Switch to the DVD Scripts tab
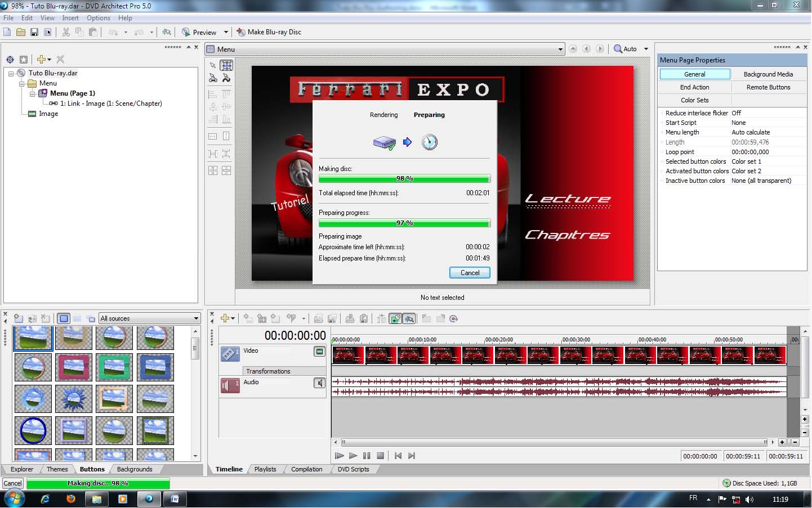The width and height of the screenshot is (812, 508). (x=354, y=469)
